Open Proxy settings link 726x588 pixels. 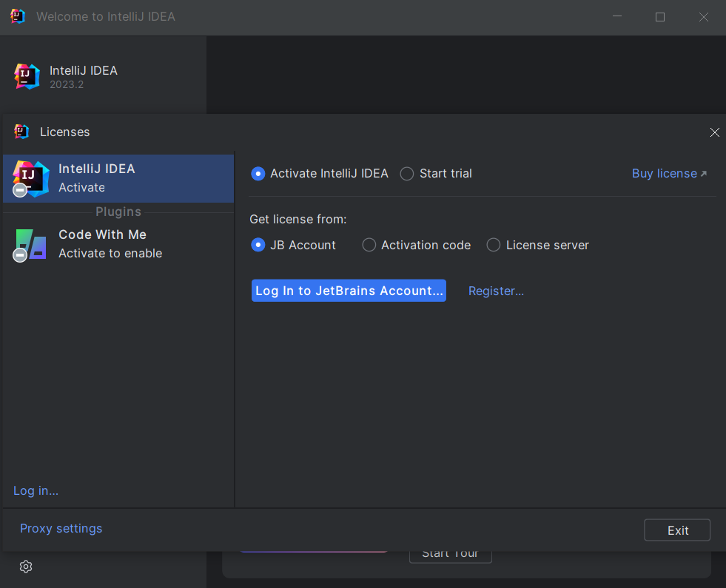click(x=61, y=528)
